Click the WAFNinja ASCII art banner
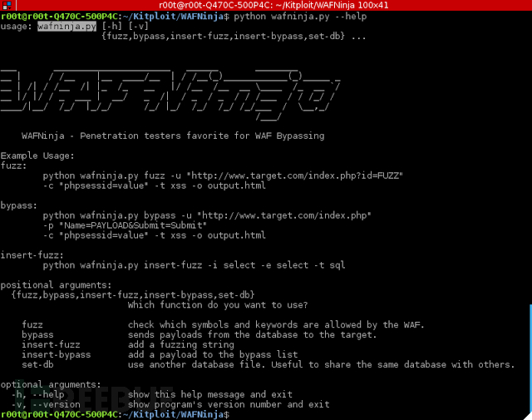 point(170,95)
